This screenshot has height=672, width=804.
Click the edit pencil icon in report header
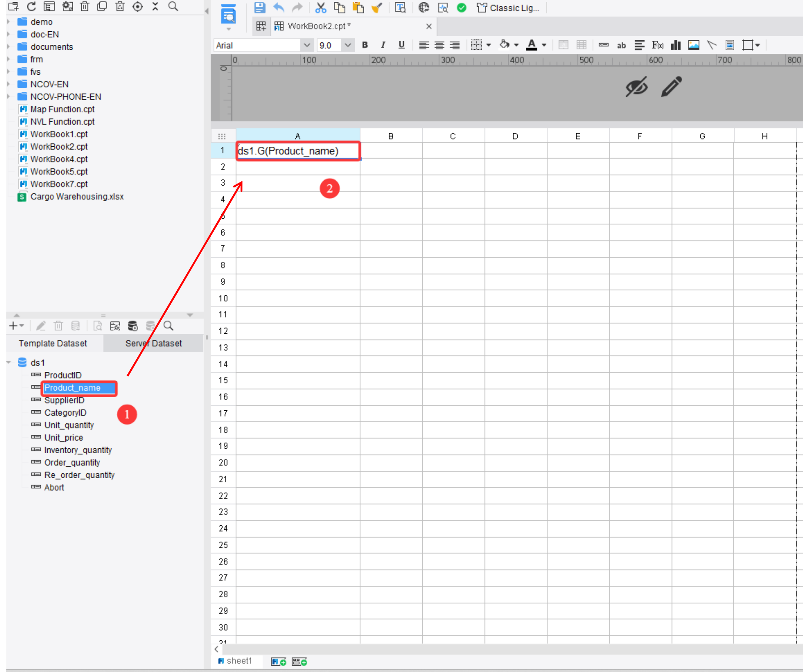coord(672,87)
